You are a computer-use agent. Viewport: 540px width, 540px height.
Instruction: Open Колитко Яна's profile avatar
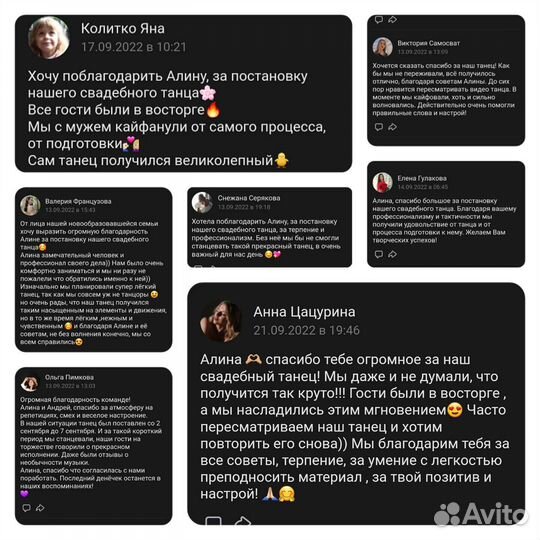point(49,38)
